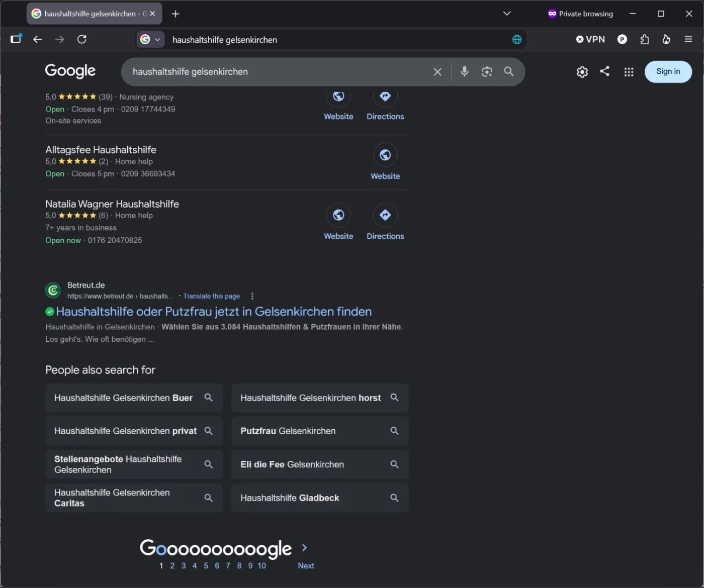Go back with the browser back arrow
The image size is (704, 588).
[38, 39]
